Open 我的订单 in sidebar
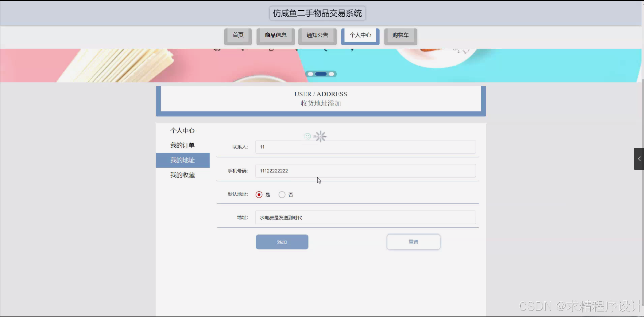Viewport: 644px width, 317px height. (182, 145)
